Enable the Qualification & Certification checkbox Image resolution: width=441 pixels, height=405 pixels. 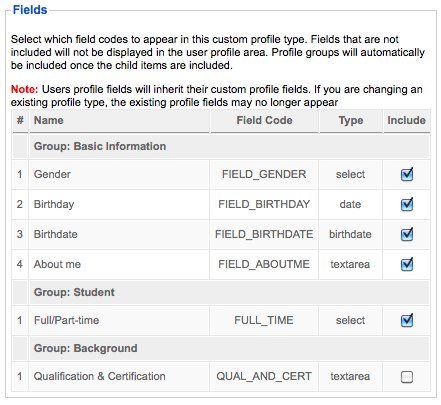click(x=407, y=377)
